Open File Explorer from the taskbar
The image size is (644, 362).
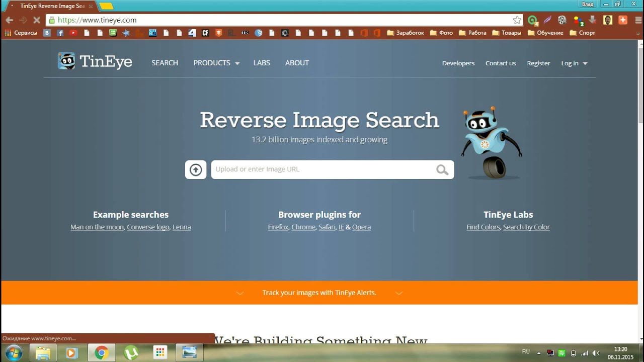43,353
